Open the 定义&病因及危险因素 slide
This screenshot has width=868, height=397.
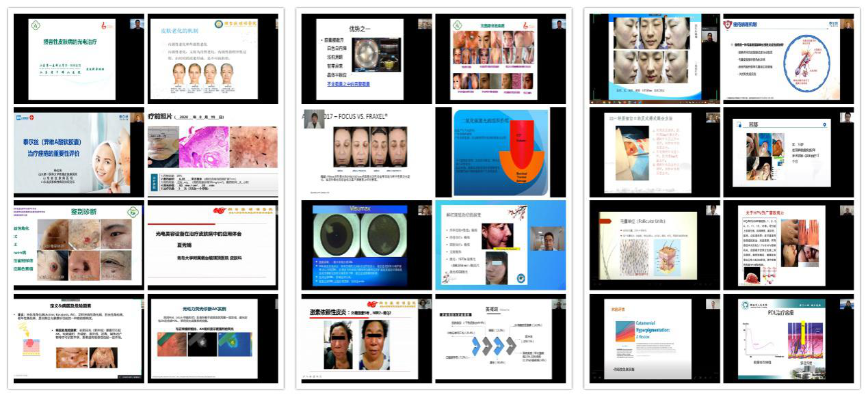[x=79, y=338]
